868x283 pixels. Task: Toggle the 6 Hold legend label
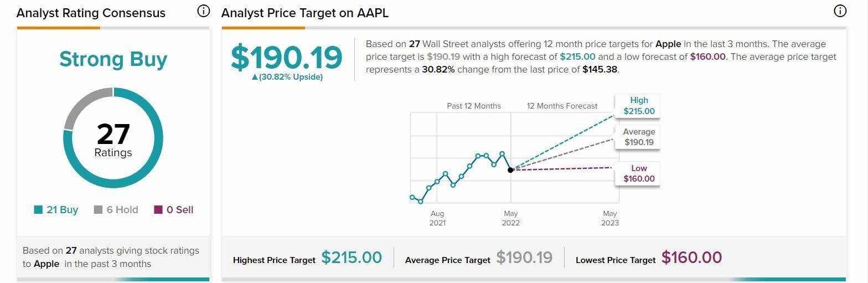click(122, 210)
